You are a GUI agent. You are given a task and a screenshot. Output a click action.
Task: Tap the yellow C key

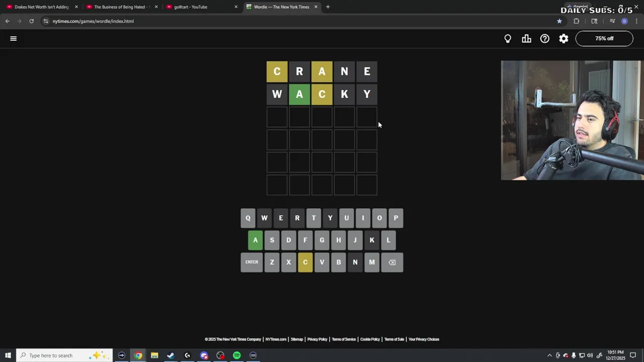tap(305, 262)
